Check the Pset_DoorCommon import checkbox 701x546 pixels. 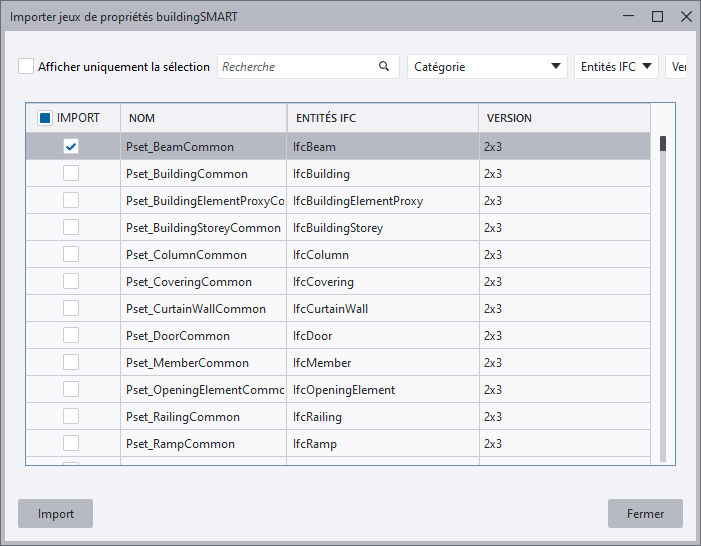coord(71,336)
